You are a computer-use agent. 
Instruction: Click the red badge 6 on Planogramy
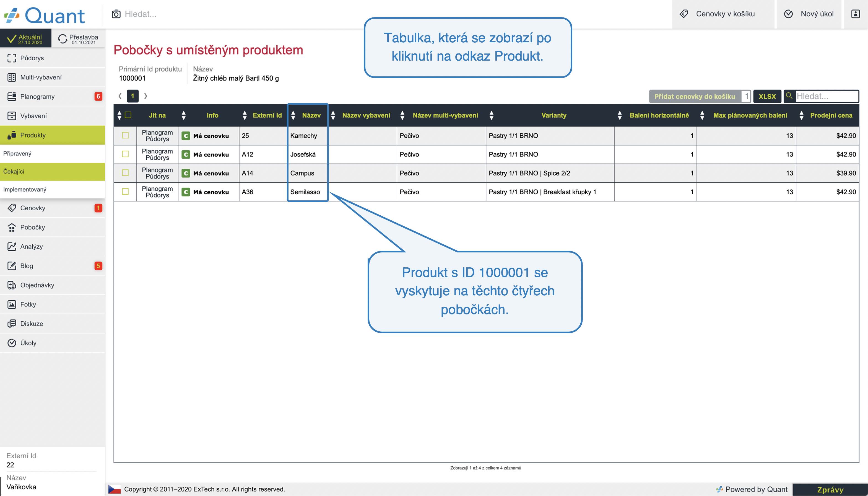(98, 96)
